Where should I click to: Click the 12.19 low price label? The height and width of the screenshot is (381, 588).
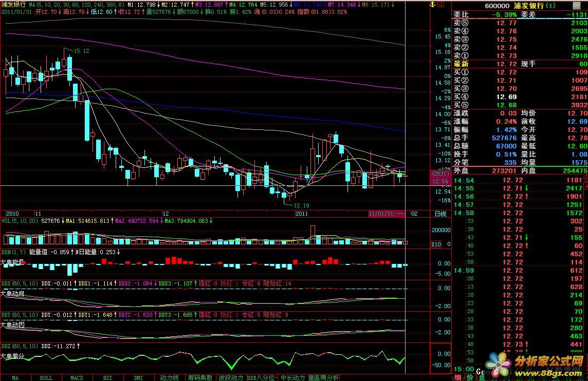click(x=302, y=205)
